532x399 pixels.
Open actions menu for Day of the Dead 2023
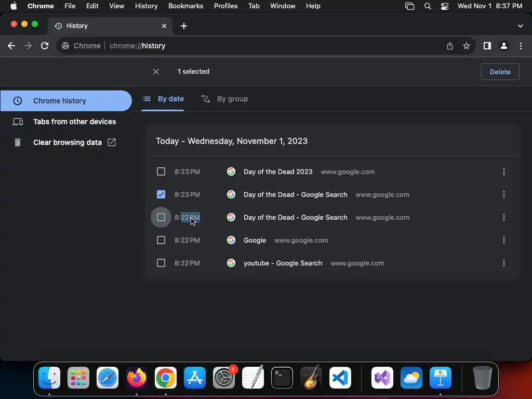pyautogui.click(x=504, y=171)
